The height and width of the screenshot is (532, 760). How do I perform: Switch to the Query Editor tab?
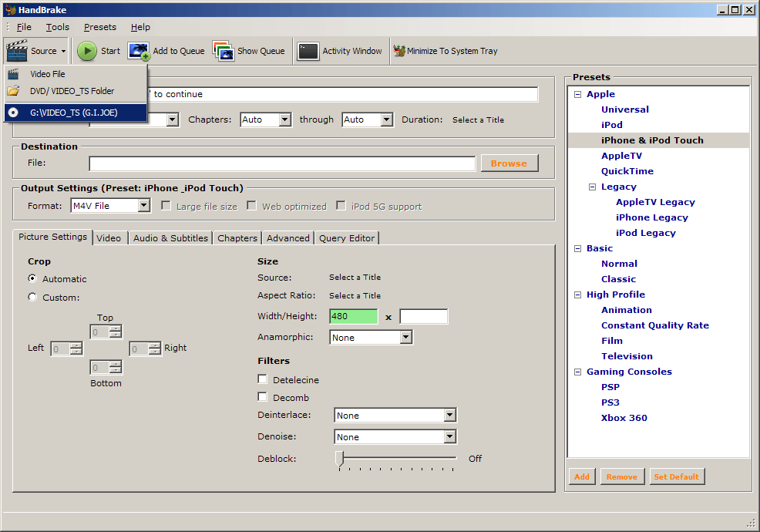click(347, 238)
